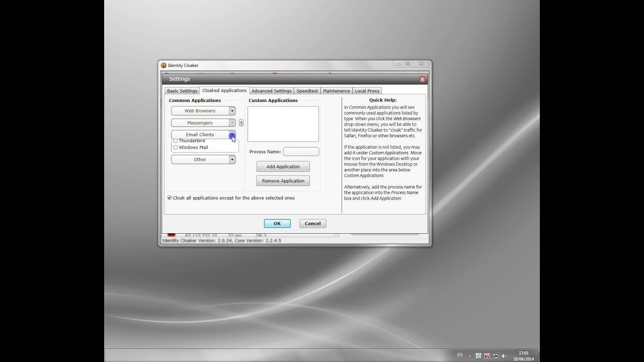This screenshot has width=644, height=362.
Task: Expand the Other applications dropdown
Action: [232, 159]
